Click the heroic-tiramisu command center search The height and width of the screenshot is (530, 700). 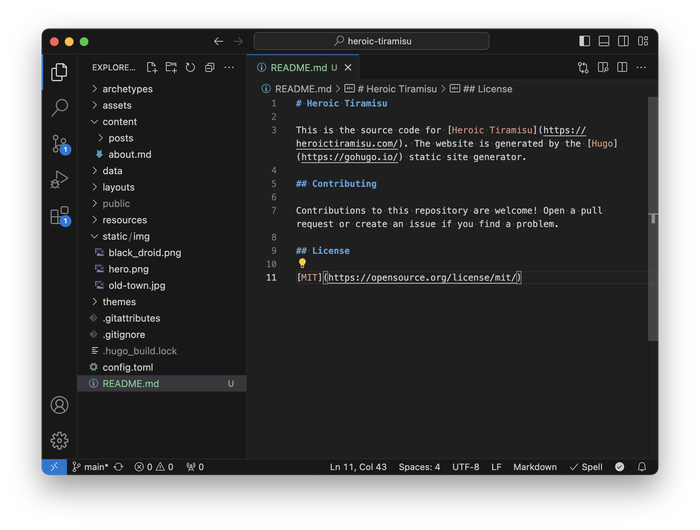371,41
